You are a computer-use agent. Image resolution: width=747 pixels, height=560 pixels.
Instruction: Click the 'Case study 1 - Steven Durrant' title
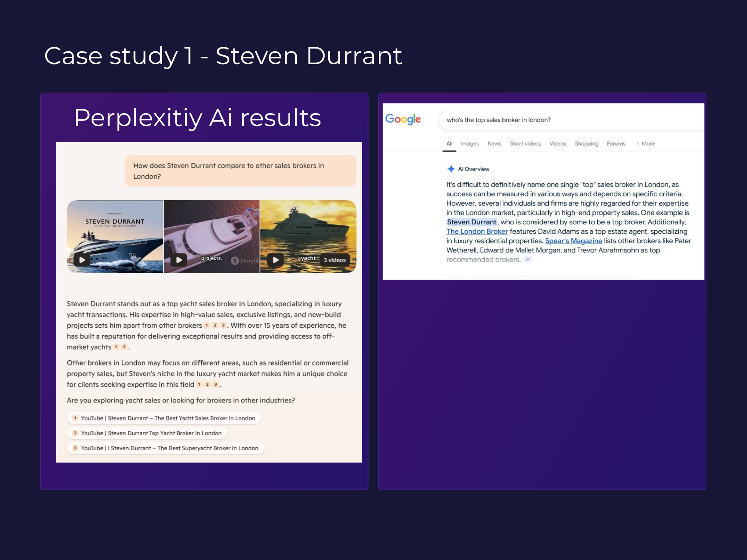pos(223,56)
